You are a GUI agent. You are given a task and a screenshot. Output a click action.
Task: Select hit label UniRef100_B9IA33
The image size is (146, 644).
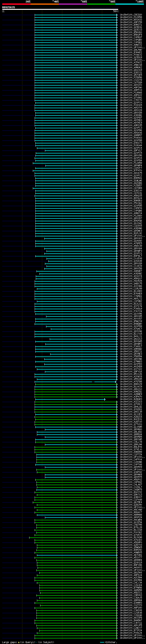click(131, 20)
